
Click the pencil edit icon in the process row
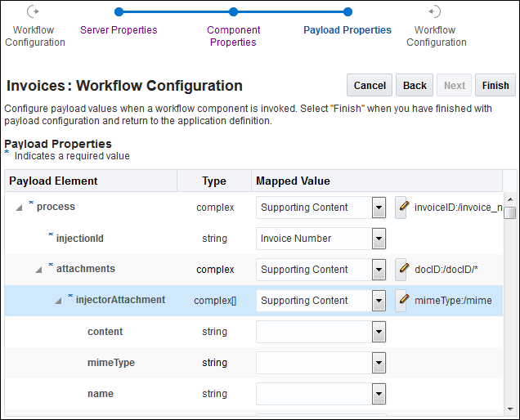click(x=401, y=208)
